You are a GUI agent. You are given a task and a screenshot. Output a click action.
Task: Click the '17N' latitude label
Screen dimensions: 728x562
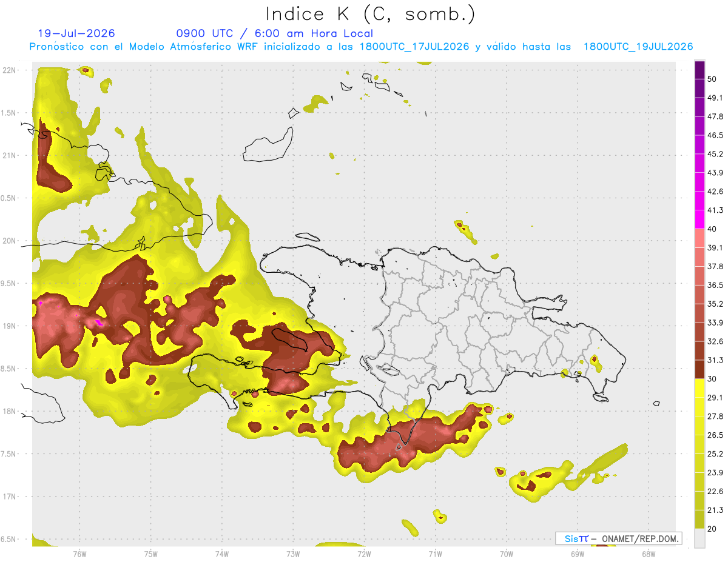(9, 497)
